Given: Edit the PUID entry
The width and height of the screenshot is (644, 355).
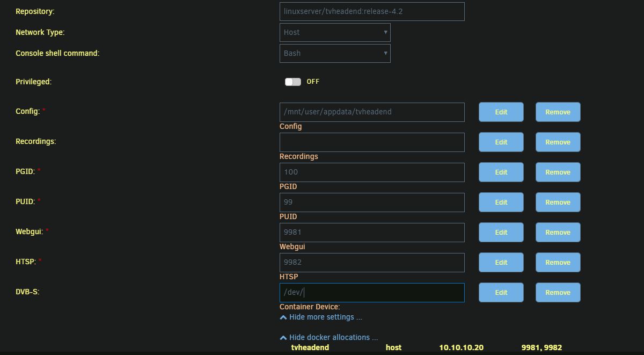Looking at the screenshot, I should click(501, 202).
